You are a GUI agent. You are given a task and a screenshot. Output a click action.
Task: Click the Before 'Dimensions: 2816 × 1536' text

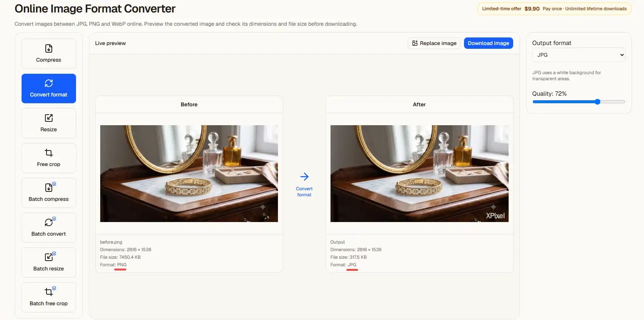tap(126, 250)
